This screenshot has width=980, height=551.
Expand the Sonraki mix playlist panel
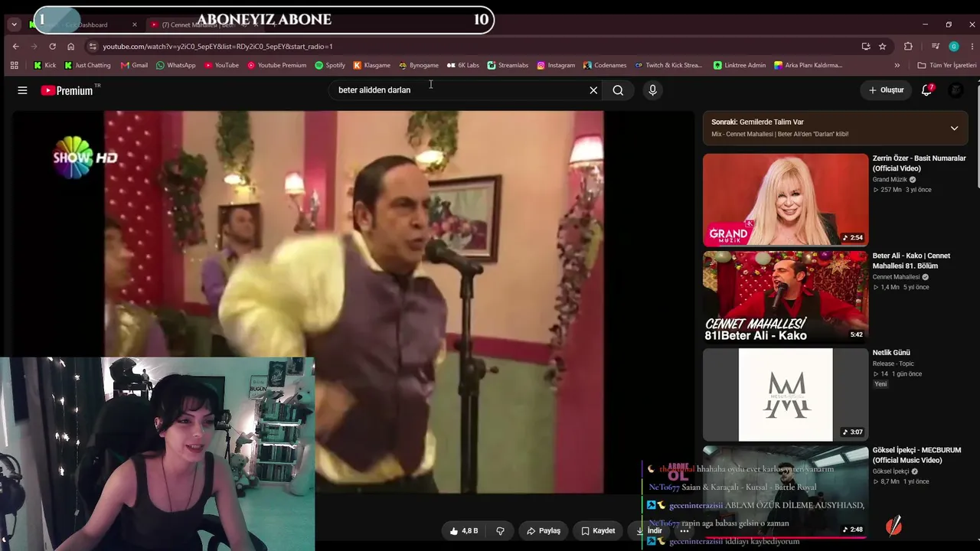click(954, 128)
